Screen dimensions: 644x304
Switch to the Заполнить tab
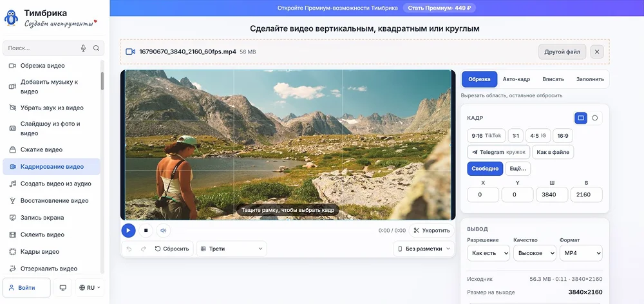(x=590, y=79)
